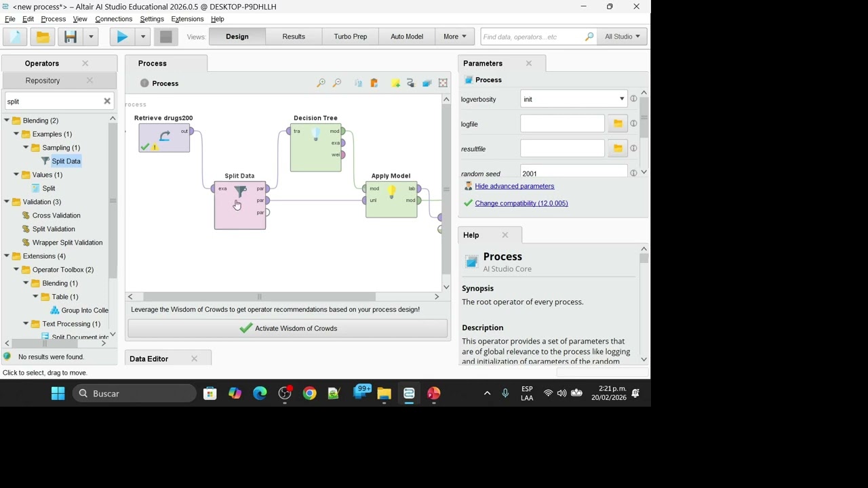Select Wrapper Split Validation in tree
Viewport: 868px width, 488px height.
[67, 243]
